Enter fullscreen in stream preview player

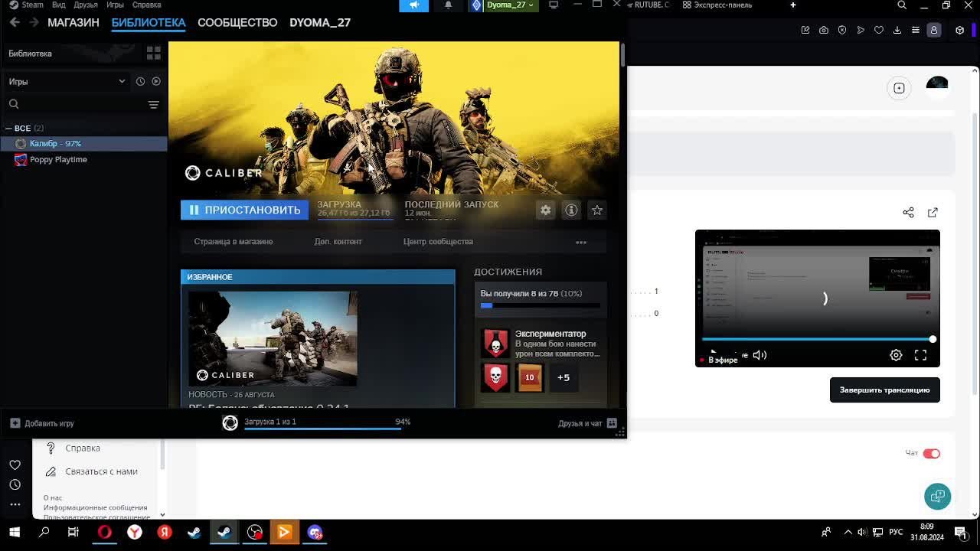(x=920, y=355)
